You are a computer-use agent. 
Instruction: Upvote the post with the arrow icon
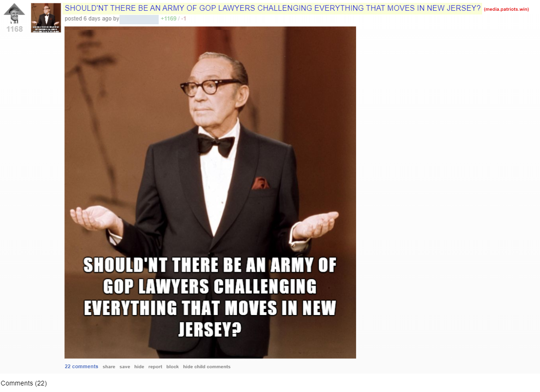tap(14, 13)
